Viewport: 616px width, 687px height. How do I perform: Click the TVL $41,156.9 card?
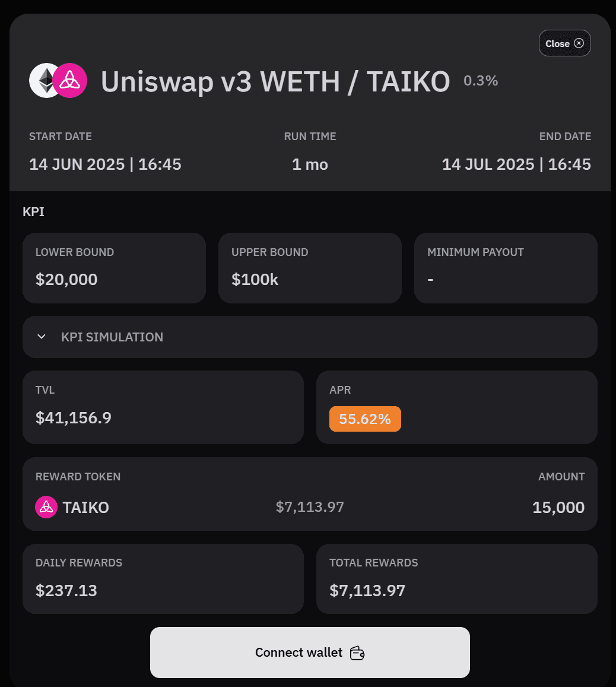163,407
